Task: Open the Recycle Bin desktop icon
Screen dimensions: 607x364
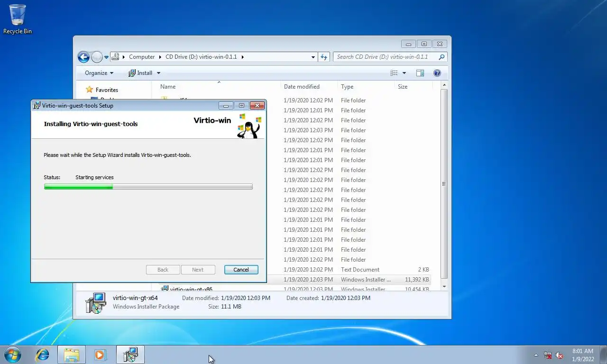Action: [18, 19]
